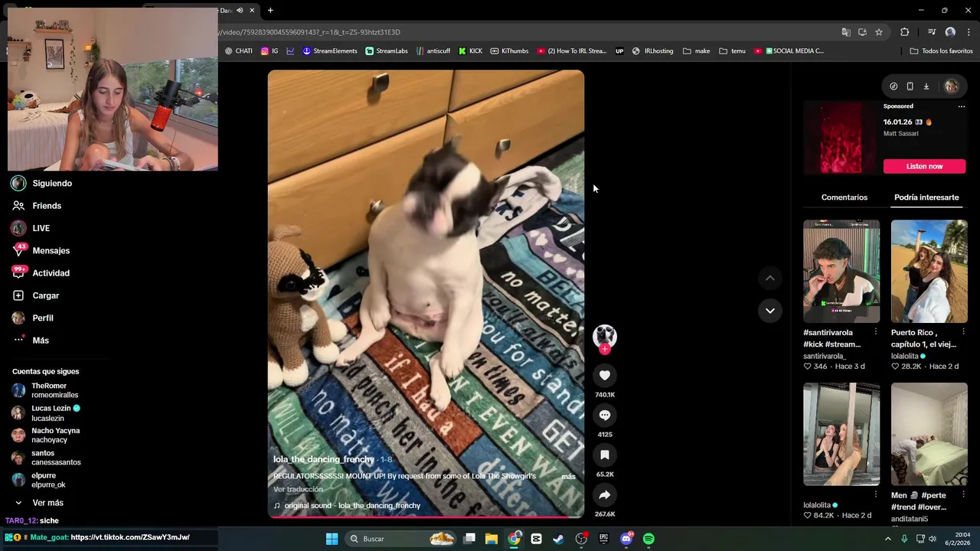Open lolalolita 84.2K recommended video thumbnail

coord(841,434)
